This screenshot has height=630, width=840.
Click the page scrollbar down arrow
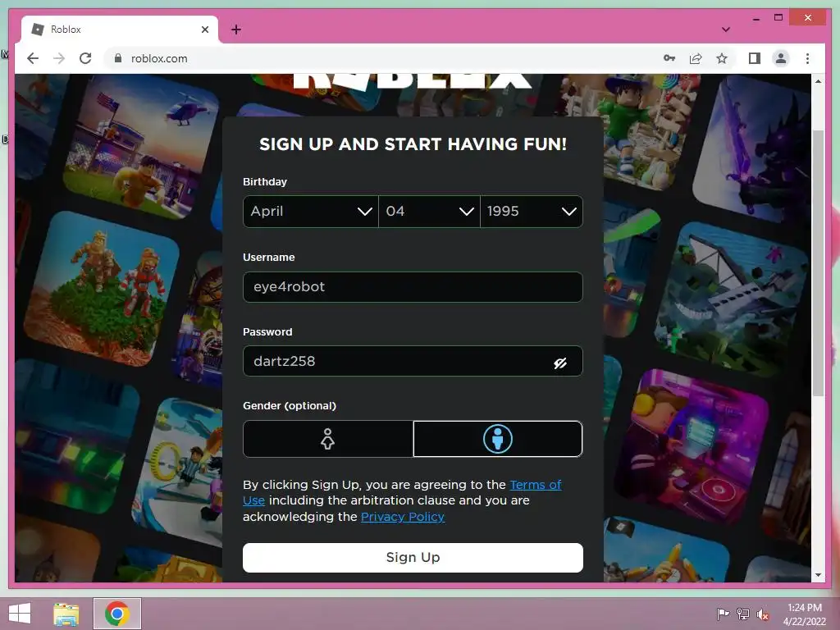[818, 575]
